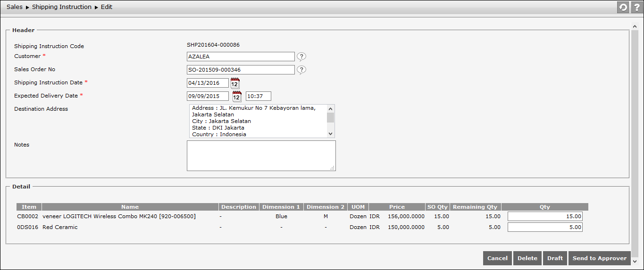Screen dimensions: 644x270
Task: Click the Destination Address scroll-down arrow
Action: click(x=331, y=134)
